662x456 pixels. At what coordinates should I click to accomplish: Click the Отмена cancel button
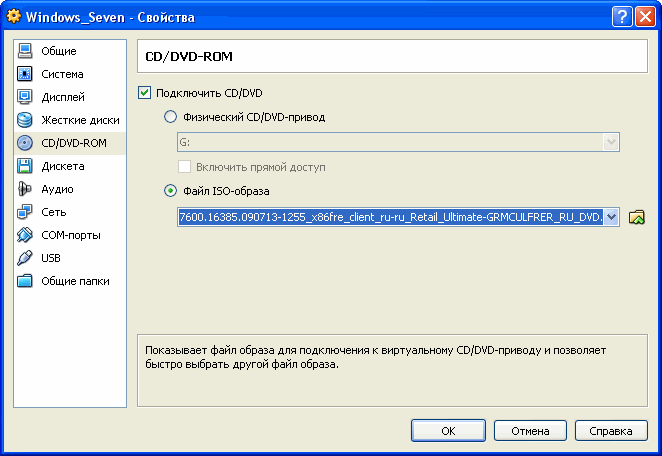(x=529, y=431)
